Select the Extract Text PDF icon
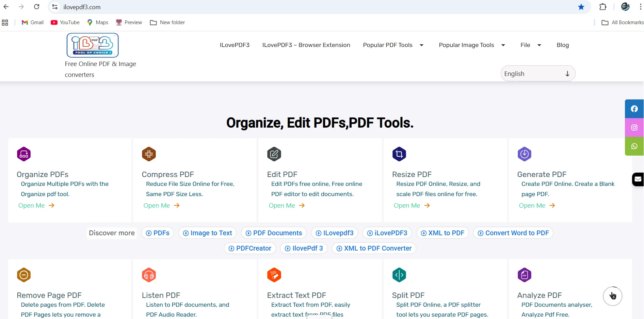 click(x=274, y=275)
